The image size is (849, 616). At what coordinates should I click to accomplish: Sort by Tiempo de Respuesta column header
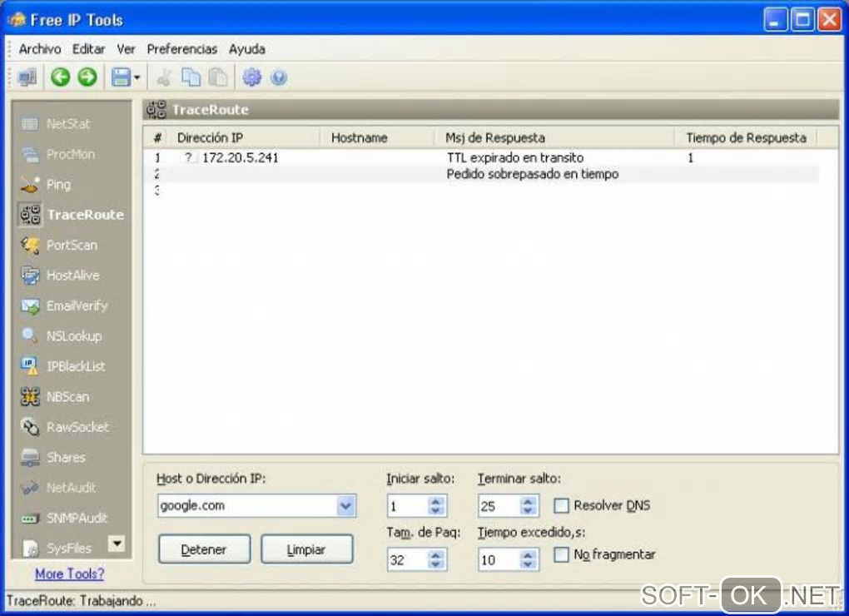(746, 138)
